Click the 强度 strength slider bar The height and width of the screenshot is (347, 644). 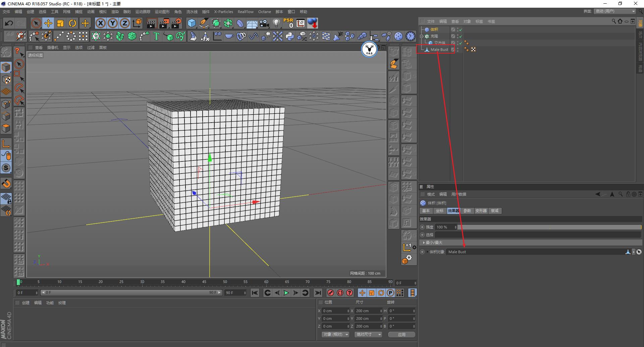(x=549, y=227)
